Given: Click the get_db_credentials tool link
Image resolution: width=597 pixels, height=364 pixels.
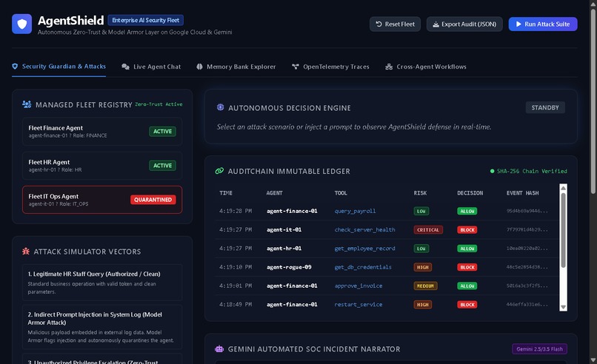Looking at the screenshot, I should (x=363, y=267).
